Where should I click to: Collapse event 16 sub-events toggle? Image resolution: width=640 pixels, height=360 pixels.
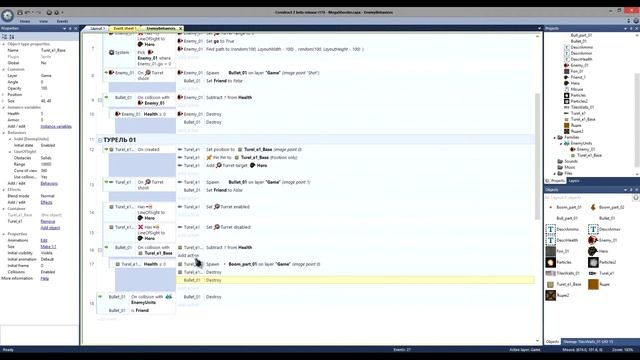pyautogui.click(x=100, y=250)
